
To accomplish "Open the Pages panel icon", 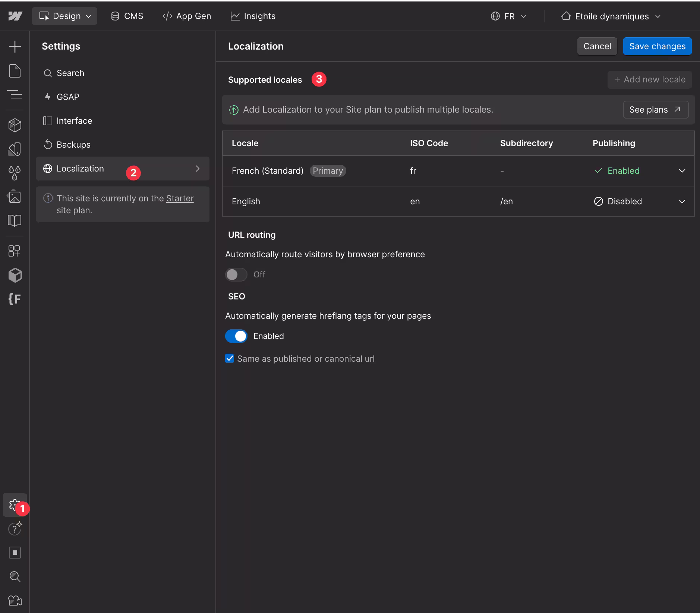I will [15, 71].
